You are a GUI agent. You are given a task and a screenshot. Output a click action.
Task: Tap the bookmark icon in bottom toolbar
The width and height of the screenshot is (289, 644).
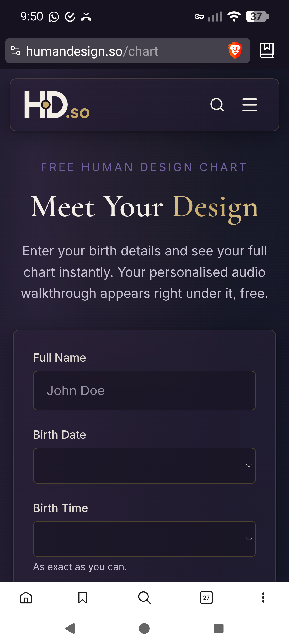pyautogui.click(x=83, y=598)
